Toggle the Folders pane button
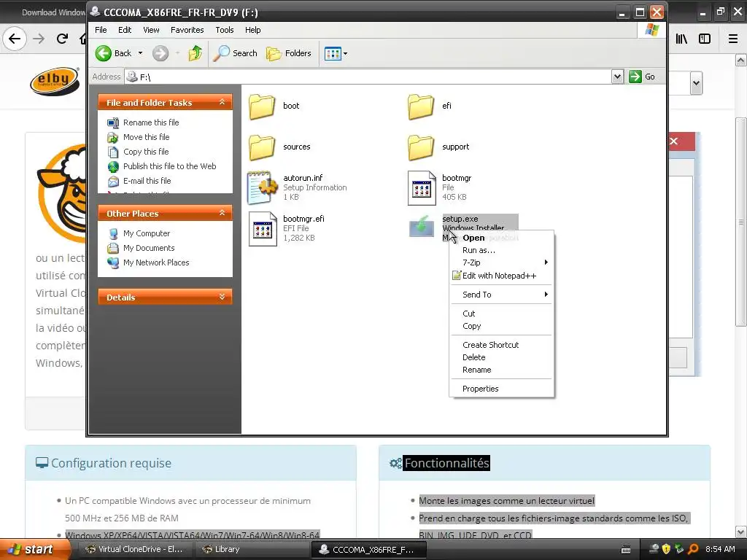Viewport: 747px width, 560px height. [x=288, y=53]
